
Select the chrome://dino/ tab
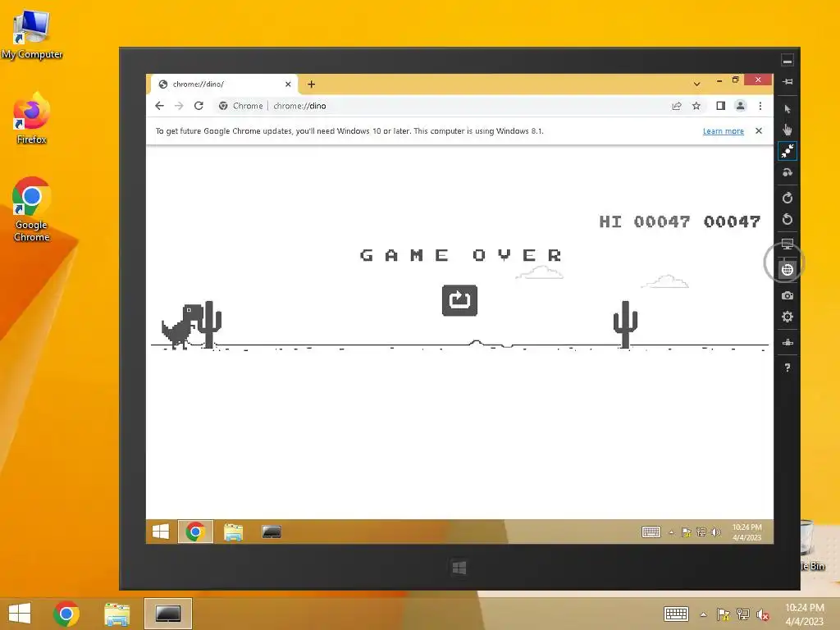click(x=225, y=84)
